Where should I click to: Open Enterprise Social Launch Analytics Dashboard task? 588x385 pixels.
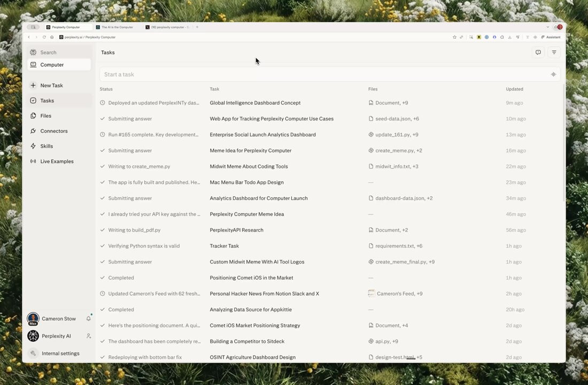(x=262, y=135)
